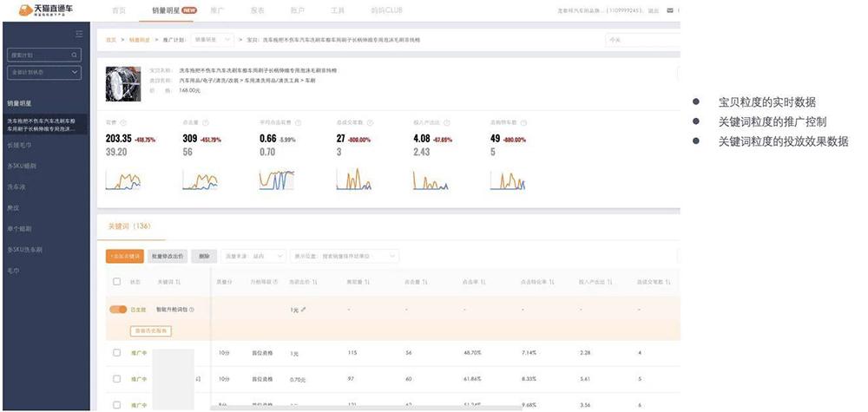Toggle the 智能升舱词包 enabled switch
This screenshot has width=868, height=412.
pyautogui.click(x=117, y=310)
